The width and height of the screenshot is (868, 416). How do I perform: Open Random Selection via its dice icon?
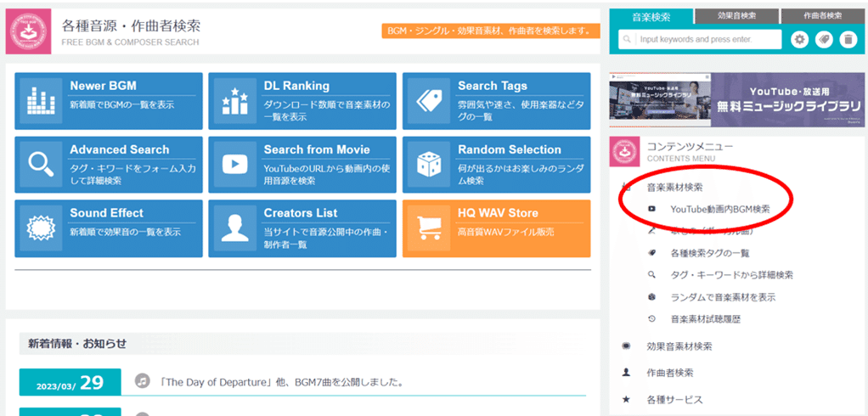click(428, 165)
